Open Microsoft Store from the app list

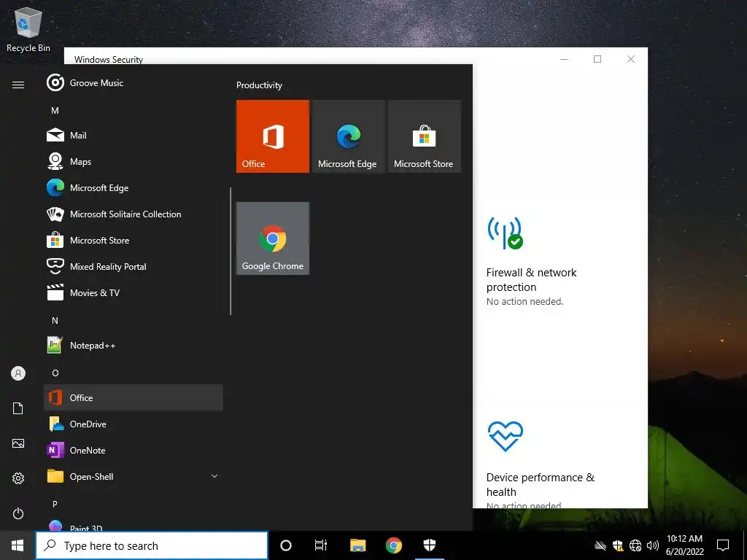tap(133, 240)
